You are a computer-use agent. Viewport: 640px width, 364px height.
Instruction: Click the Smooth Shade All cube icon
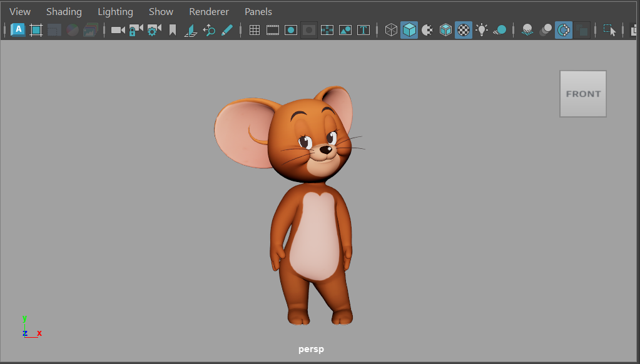[x=409, y=30]
